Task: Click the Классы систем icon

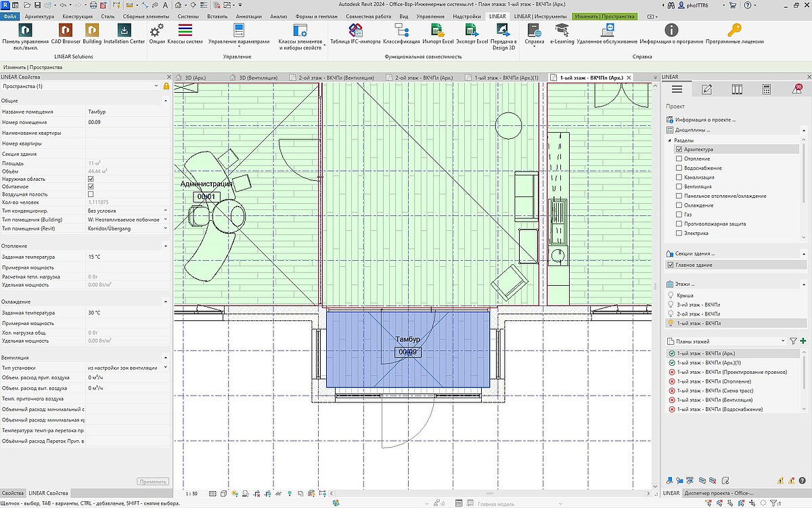Action: [185, 31]
